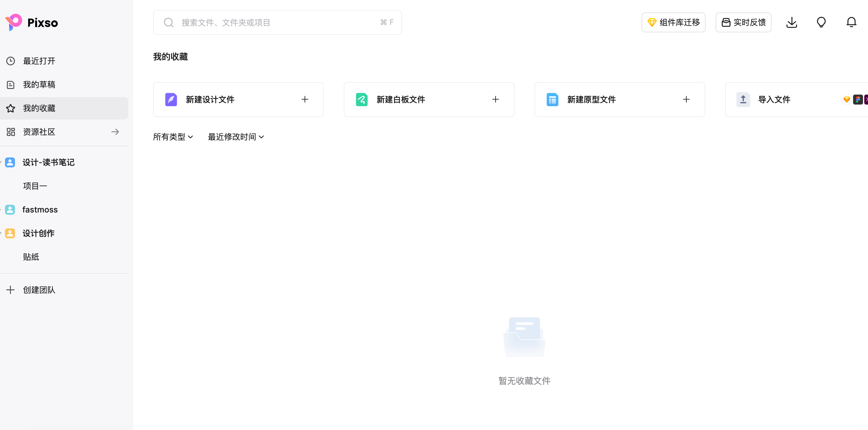Open project 贴纸

pyautogui.click(x=31, y=257)
